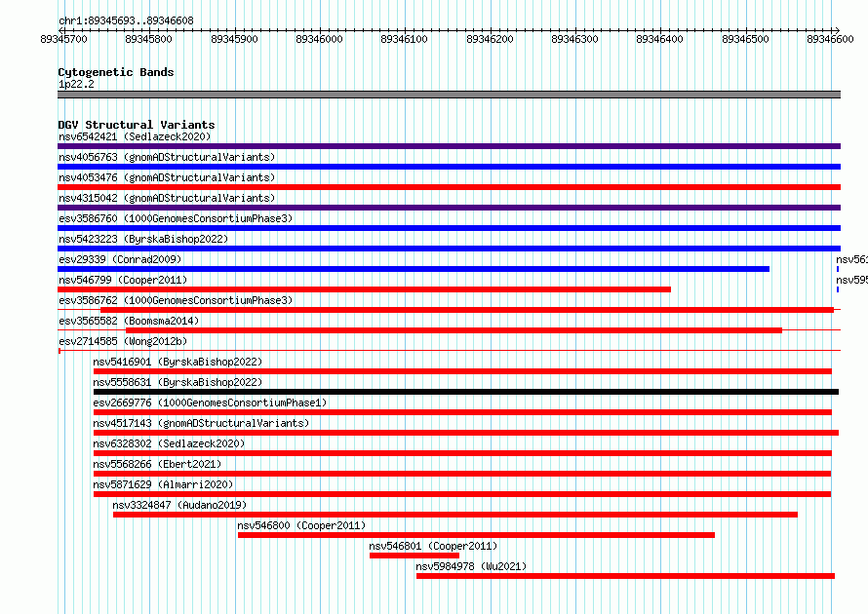Screen dimensions: 868x614
Task: Click nsv6328302 (Sedlazeck2020) label
Action: pos(169,443)
